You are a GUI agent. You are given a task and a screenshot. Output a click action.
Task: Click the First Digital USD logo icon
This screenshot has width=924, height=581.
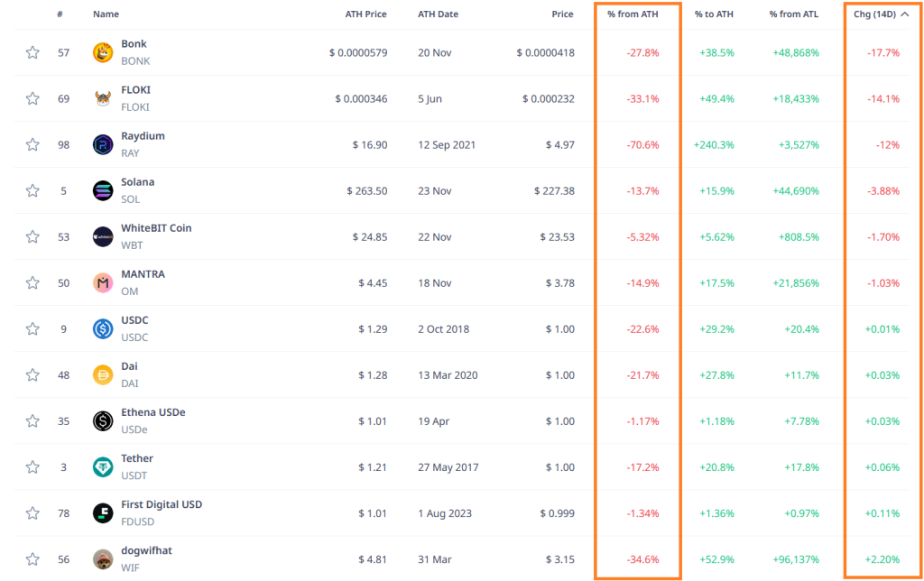point(103,513)
